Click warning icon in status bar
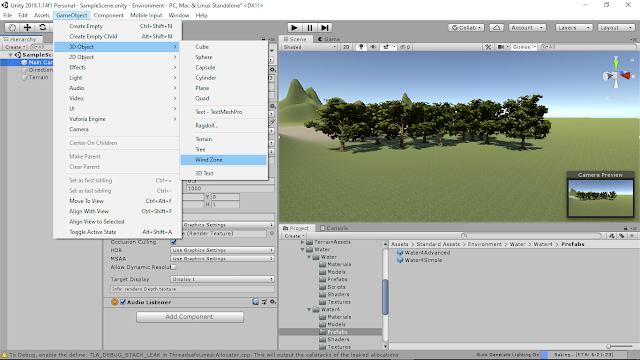Screen dimensions: 640x360 click(4, 355)
